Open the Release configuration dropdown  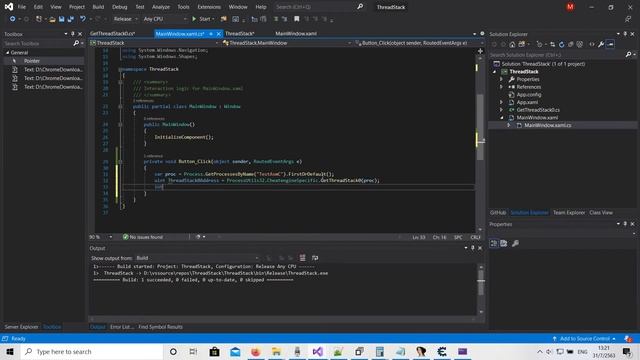(125, 19)
